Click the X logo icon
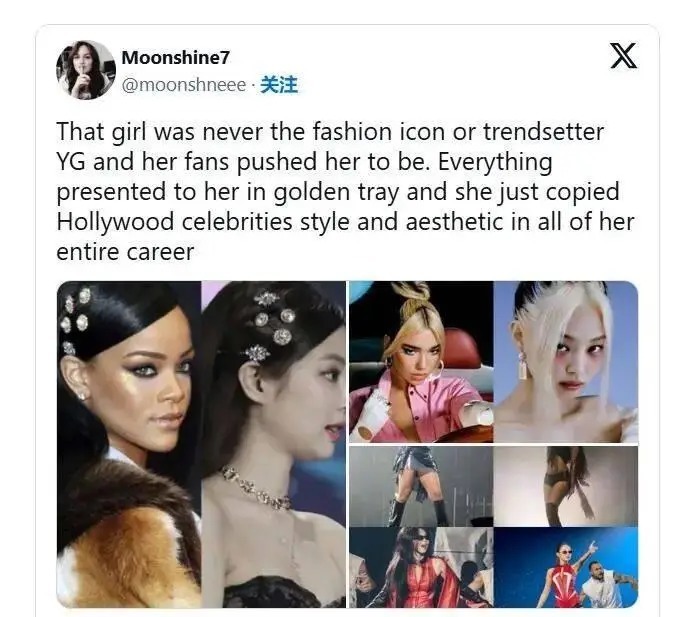This screenshot has height=617, width=674. (623, 56)
